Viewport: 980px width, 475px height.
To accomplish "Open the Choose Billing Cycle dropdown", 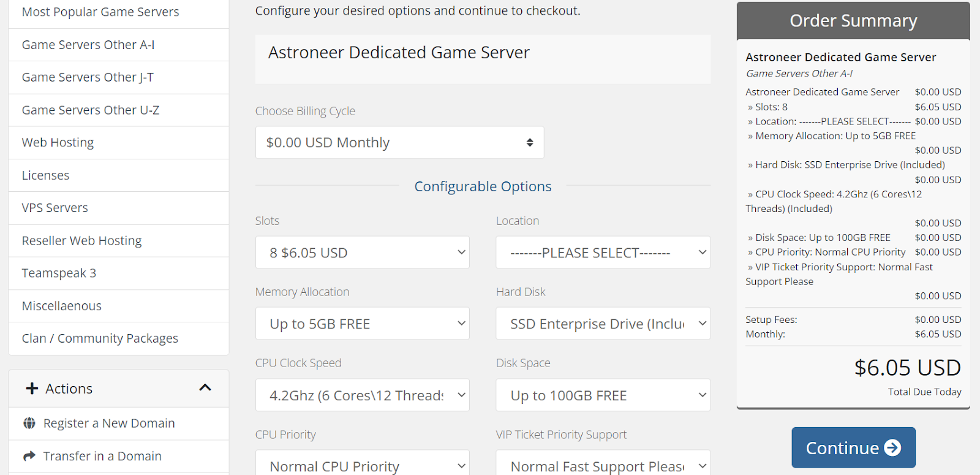I will coord(399,142).
